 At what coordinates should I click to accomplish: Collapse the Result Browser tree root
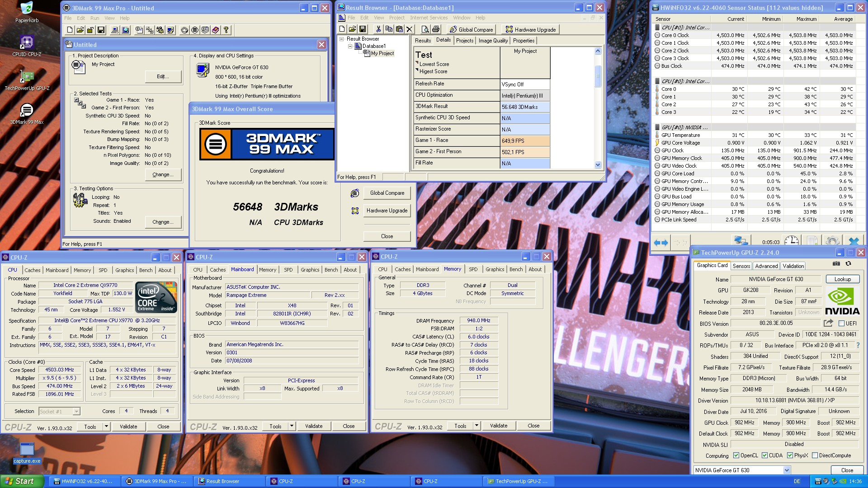pyautogui.click(x=342, y=39)
